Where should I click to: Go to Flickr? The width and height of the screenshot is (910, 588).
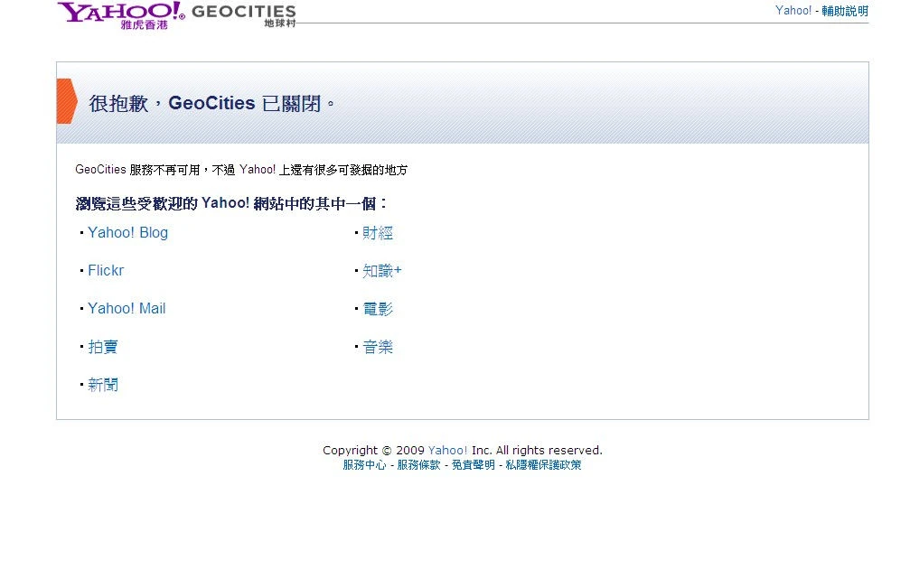coord(106,270)
